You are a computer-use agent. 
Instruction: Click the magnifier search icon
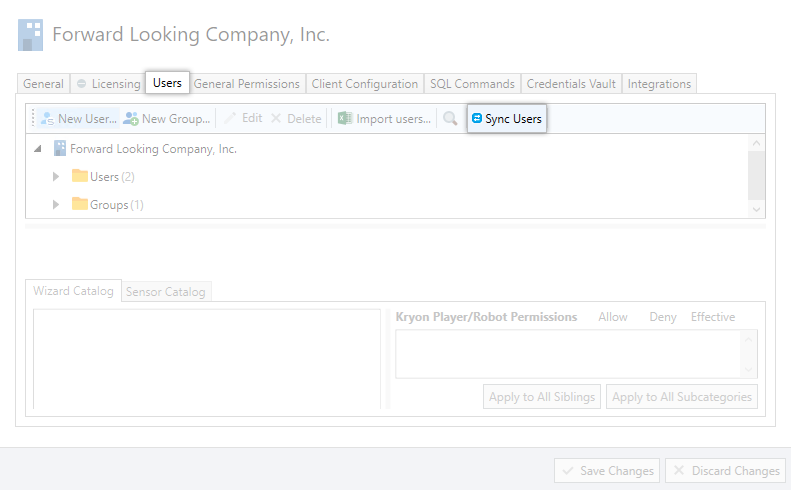click(450, 119)
